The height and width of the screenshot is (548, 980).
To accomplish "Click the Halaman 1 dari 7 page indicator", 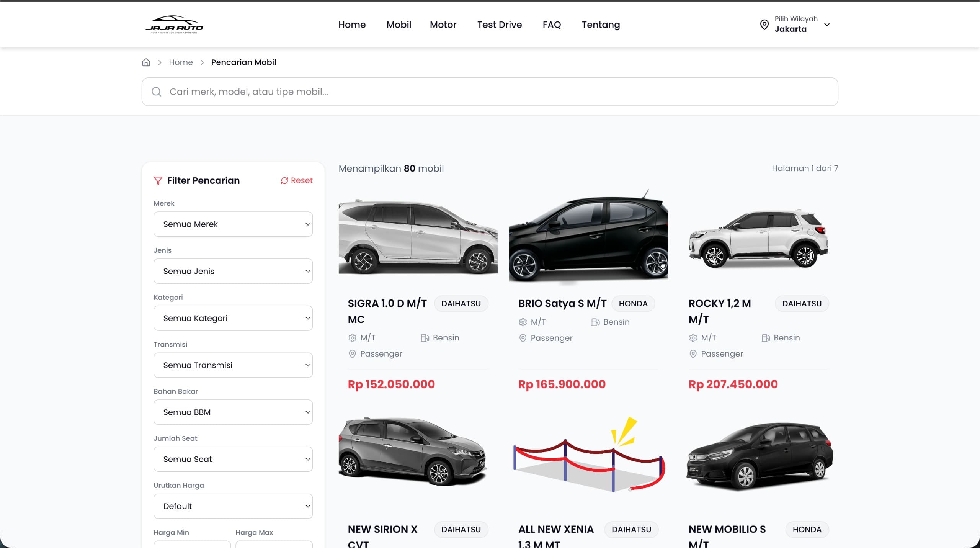I will pos(805,168).
